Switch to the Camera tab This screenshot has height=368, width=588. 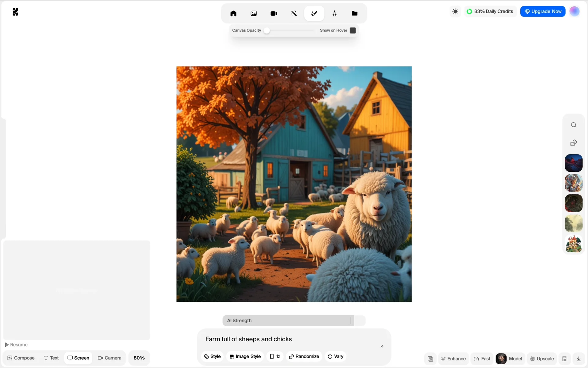[110, 358]
